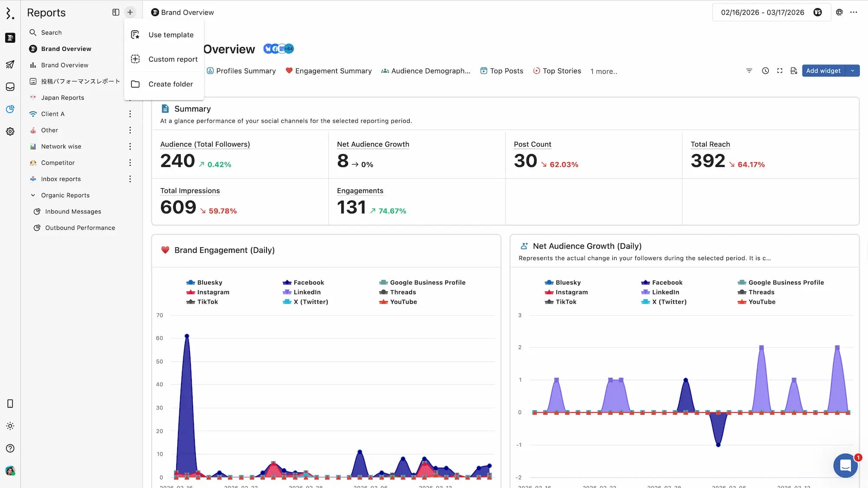Toggle LinkedIn series in Net Audience Growth legend

(x=660, y=292)
